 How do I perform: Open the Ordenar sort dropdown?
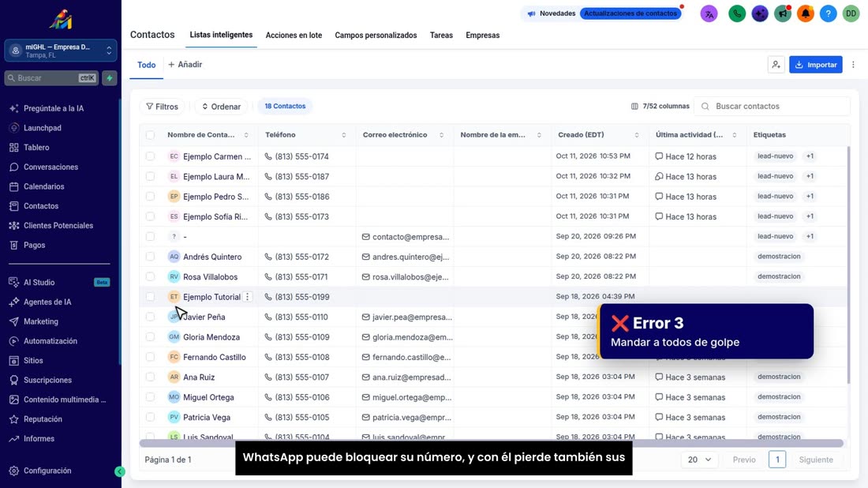point(221,107)
